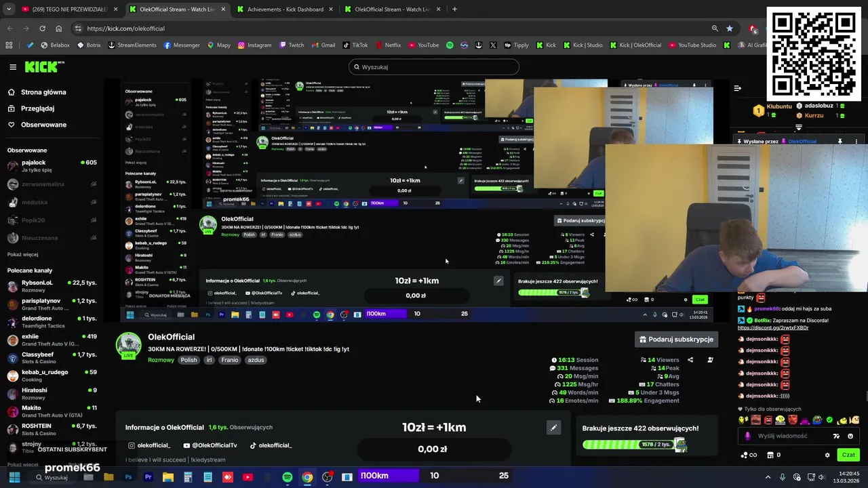Open recommended channel Classybeef
Image resolution: width=868 pixels, height=488 pixels.
click(52, 358)
